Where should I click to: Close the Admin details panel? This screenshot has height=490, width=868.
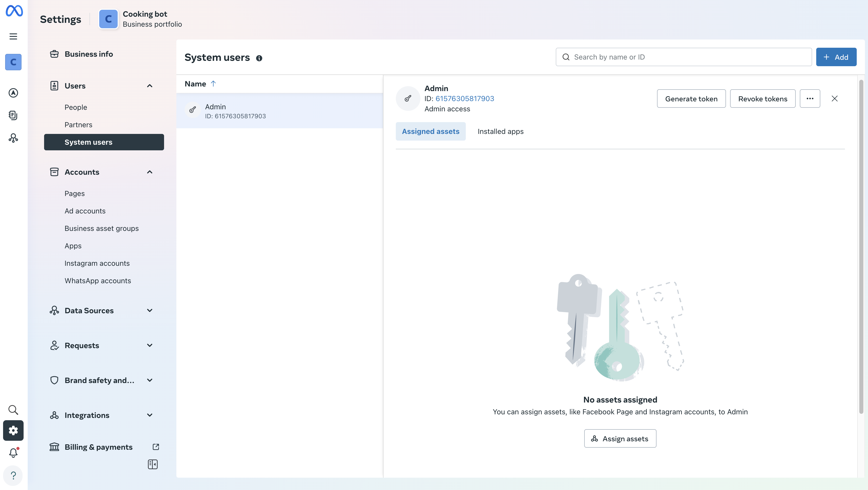point(835,99)
